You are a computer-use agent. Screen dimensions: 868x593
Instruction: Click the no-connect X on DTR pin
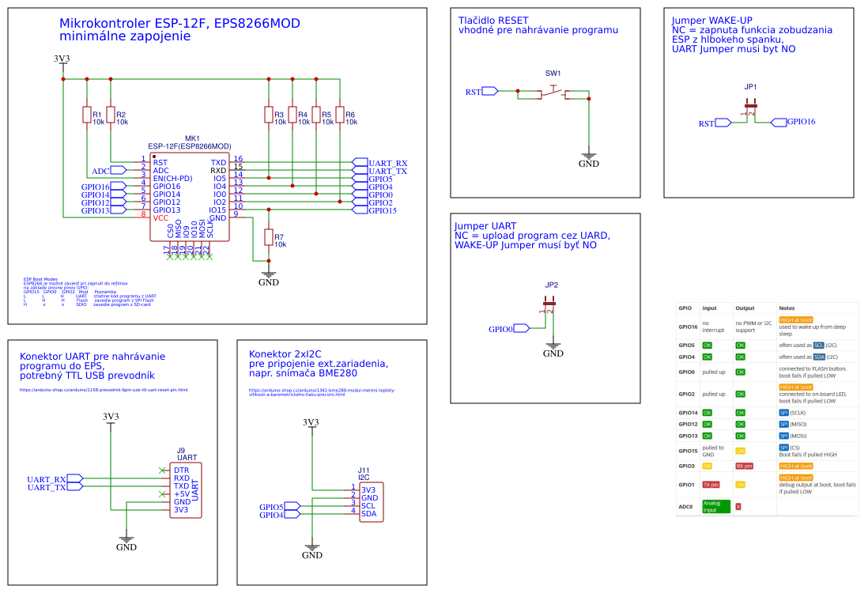coord(162,470)
